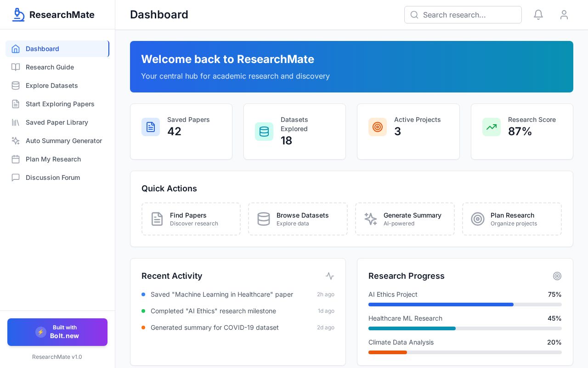
Task: Navigate to Plan My Research
Action: [57, 159]
